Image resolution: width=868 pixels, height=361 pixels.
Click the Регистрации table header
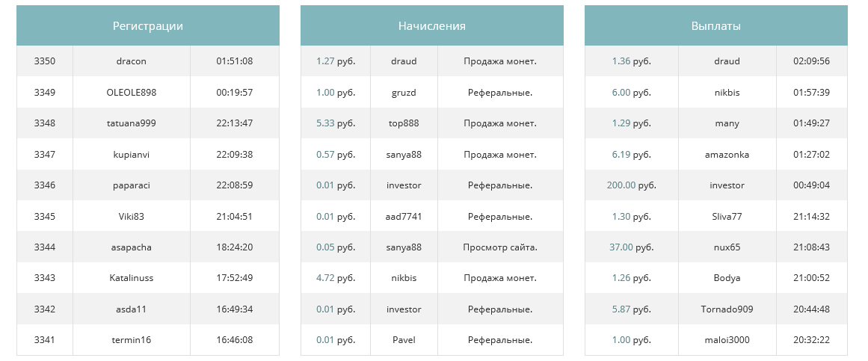[x=148, y=25]
